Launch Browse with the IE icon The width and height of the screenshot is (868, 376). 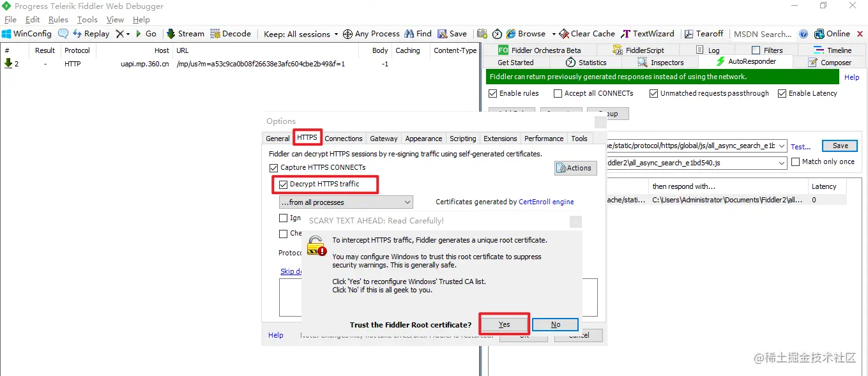(x=526, y=34)
